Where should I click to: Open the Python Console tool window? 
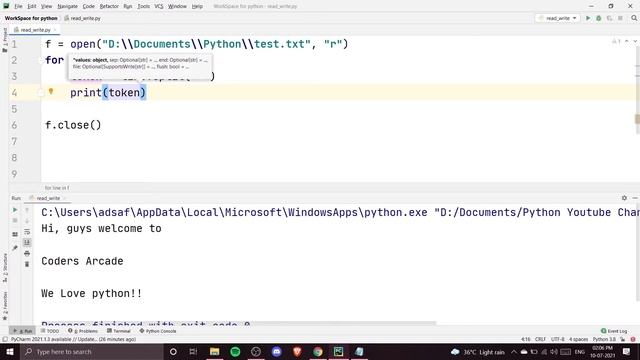[158, 331]
